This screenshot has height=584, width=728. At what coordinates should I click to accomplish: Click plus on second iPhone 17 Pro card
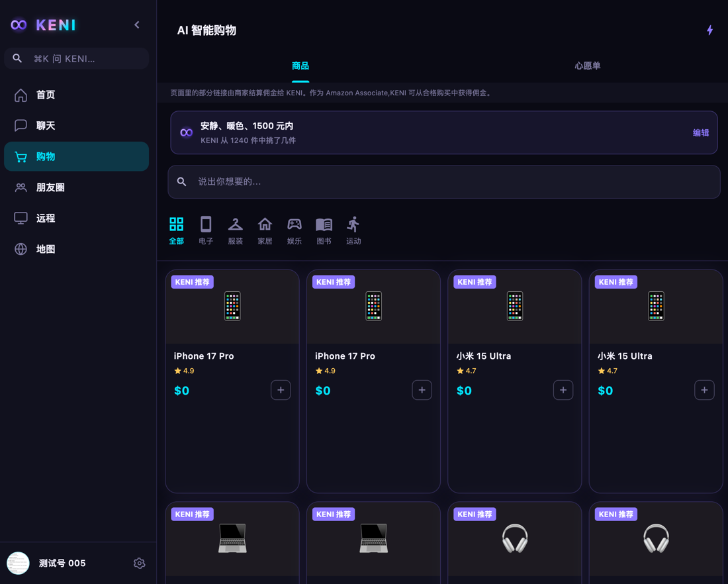pyautogui.click(x=422, y=390)
